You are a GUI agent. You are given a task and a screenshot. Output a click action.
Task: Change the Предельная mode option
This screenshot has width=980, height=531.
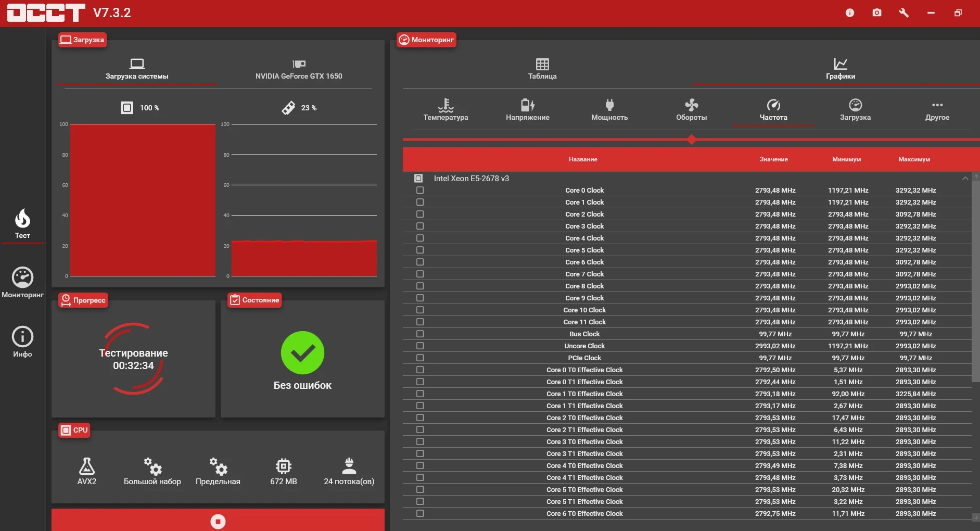[218, 471]
